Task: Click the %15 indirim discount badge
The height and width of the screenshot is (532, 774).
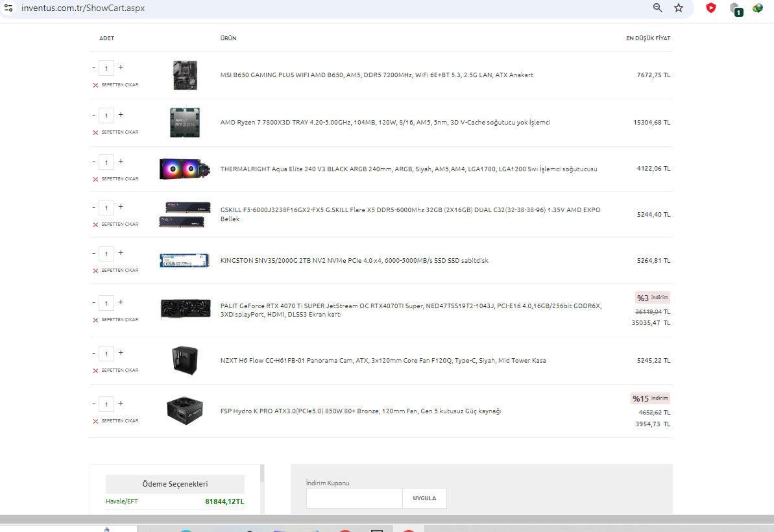Action: point(651,398)
